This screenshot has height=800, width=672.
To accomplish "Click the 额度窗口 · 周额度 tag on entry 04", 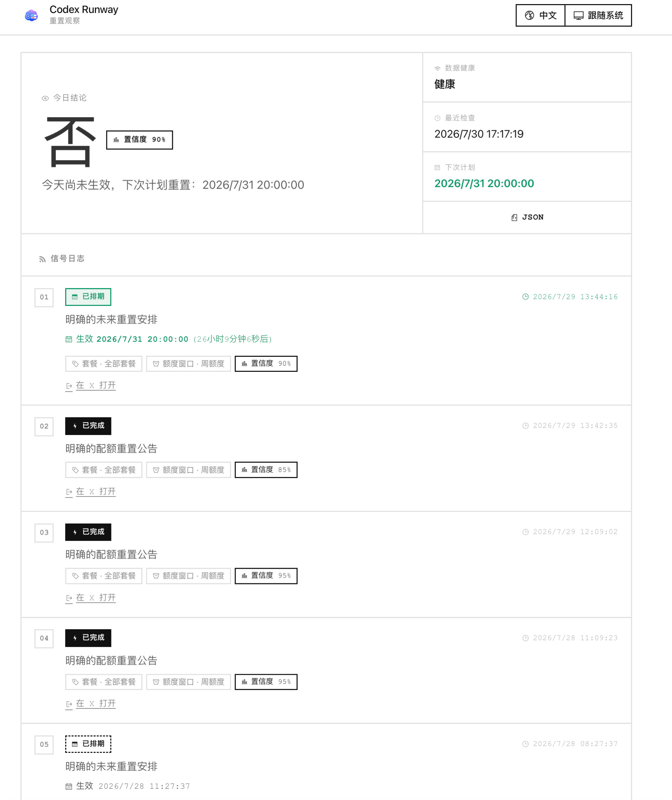I will click(x=189, y=682).
